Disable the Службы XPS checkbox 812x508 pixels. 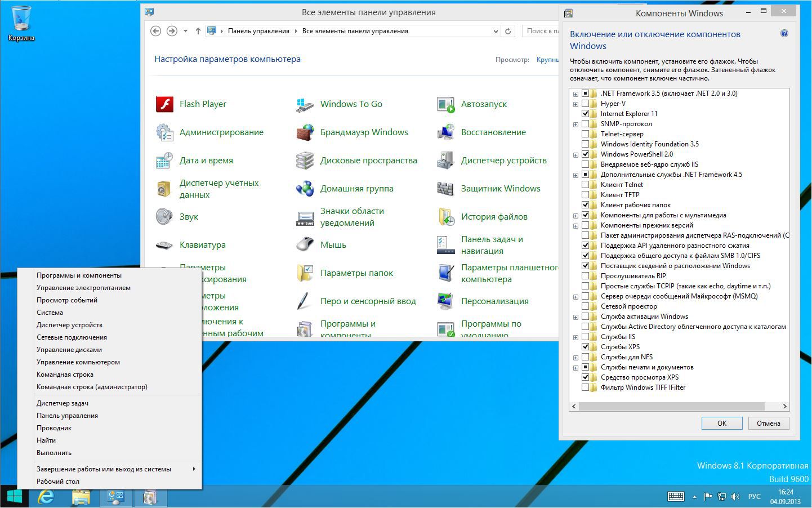[585, 347]
